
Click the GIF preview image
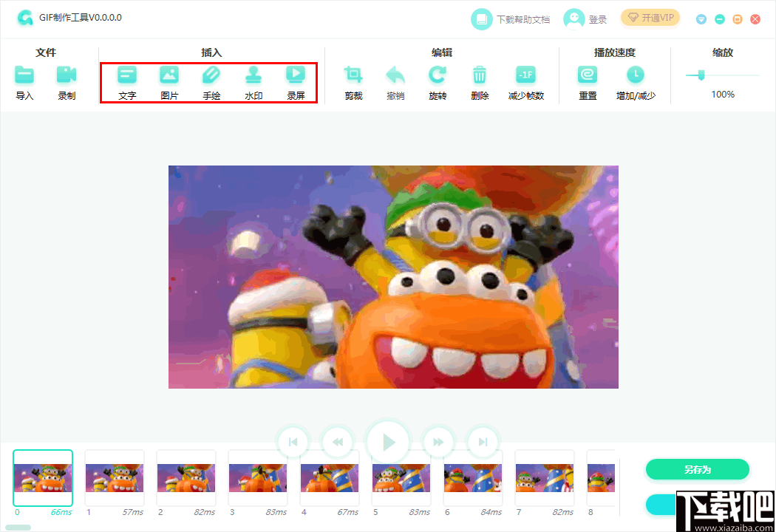[x=393, y=276]
